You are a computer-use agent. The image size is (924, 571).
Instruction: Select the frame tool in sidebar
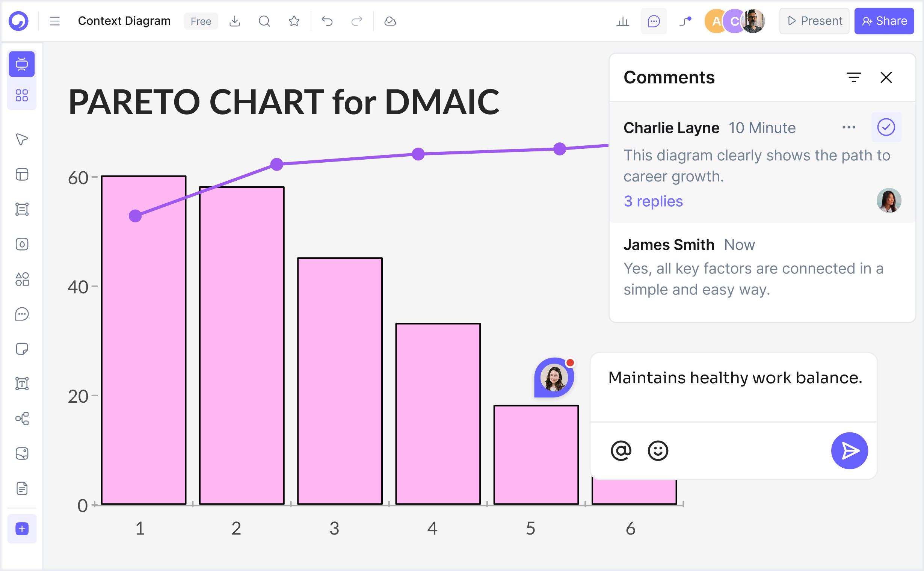[x=22, y=209]
